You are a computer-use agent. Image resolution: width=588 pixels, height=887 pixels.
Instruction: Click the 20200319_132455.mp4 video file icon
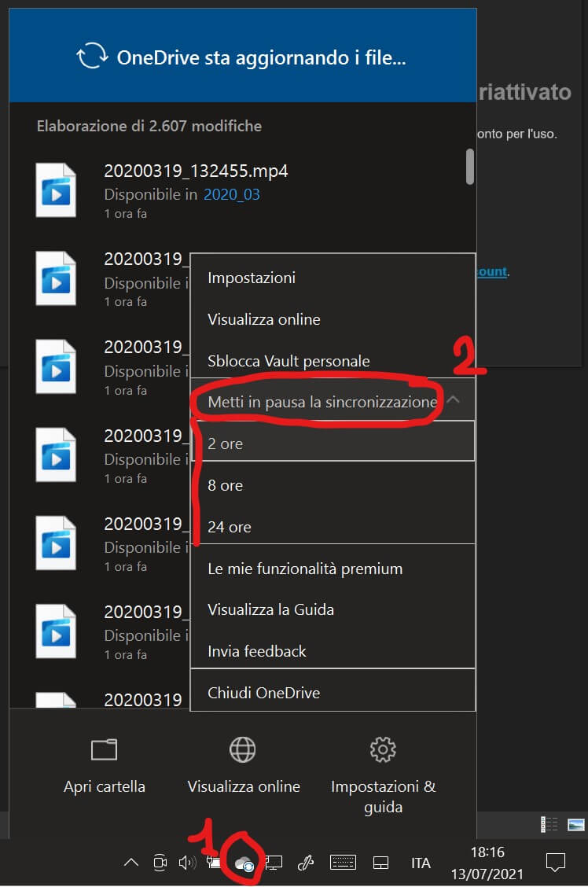pos(56,190)
